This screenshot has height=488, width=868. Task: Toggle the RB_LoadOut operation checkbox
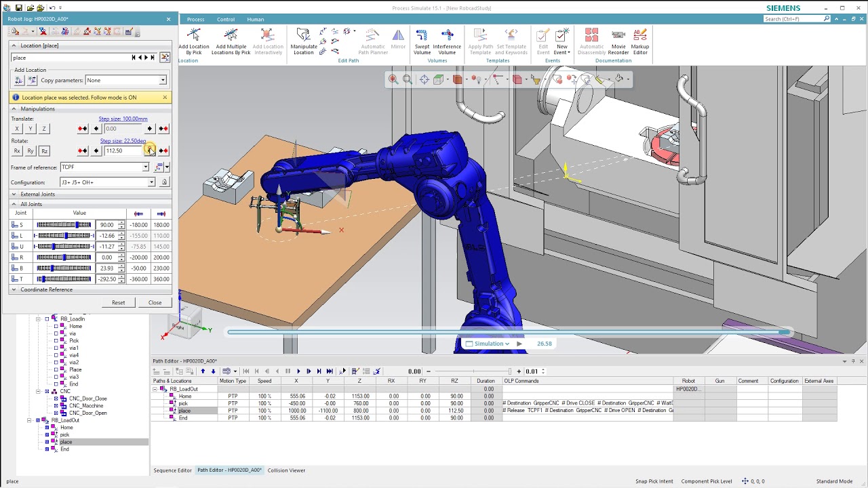(37, 420)
